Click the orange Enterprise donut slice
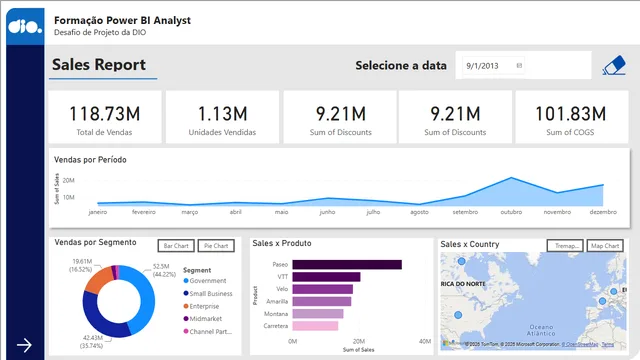This screenshot has width=640, height=360. click(x=97, y=280)
